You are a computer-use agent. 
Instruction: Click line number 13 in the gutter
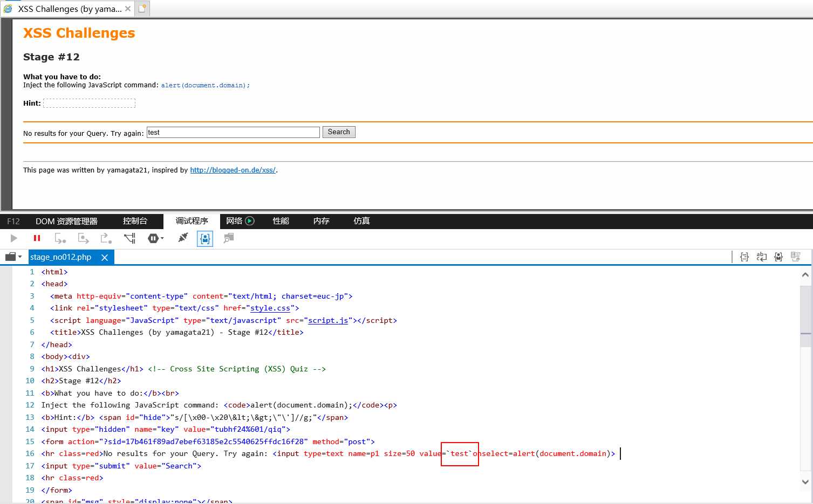30,417
